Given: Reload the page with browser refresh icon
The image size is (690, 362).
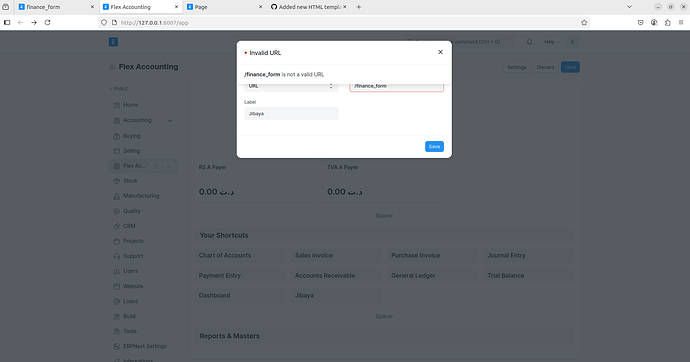Looking at the screenshot, I should coord(48,22).
